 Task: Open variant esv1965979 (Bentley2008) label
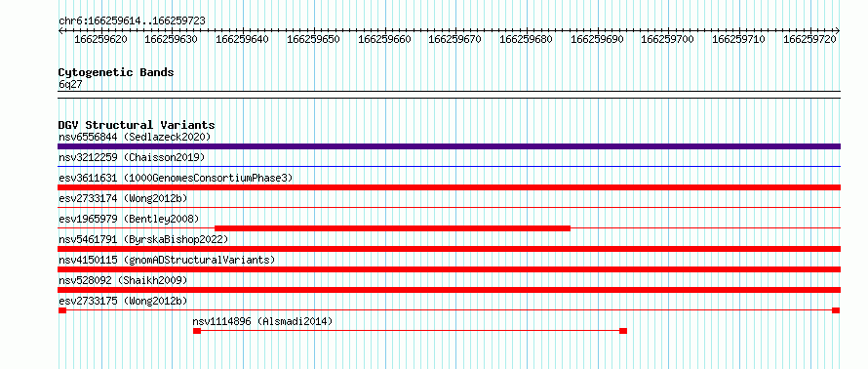coord(129,219)
